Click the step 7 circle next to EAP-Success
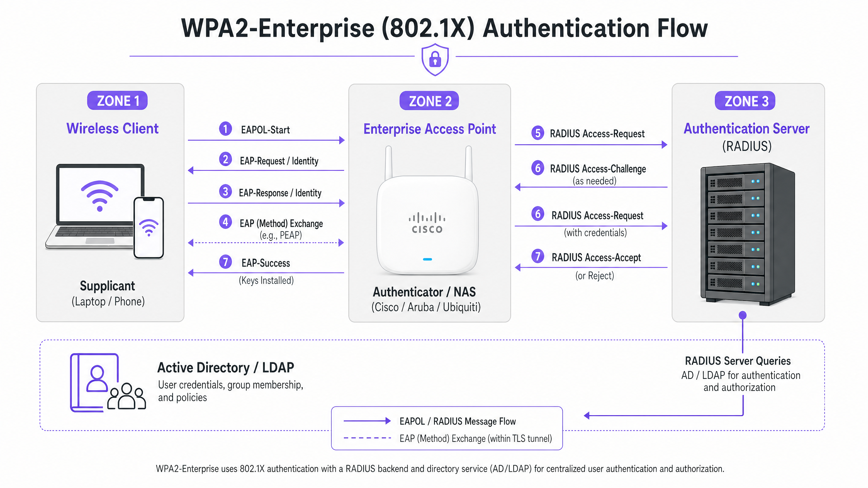868x488 pixels. click(225, 262)
